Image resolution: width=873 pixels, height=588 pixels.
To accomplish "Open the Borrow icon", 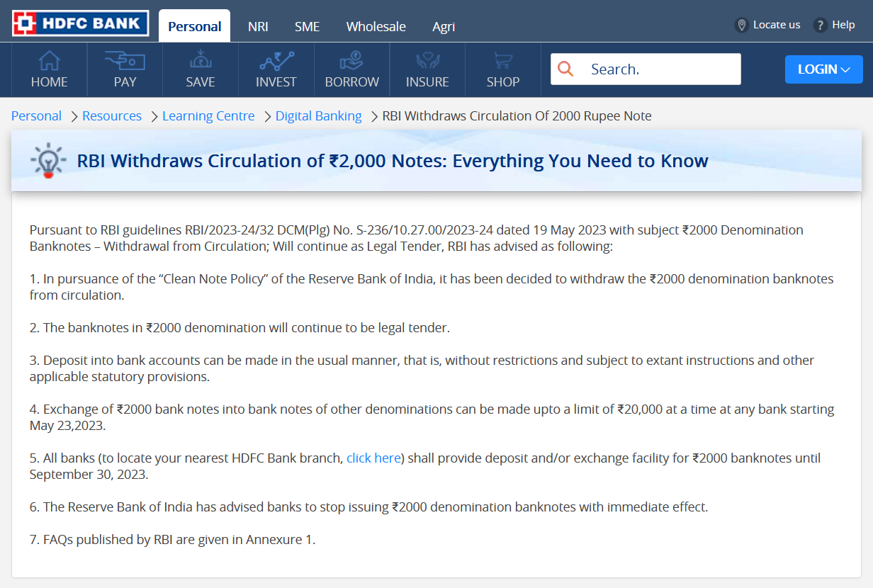I will 351,60.
